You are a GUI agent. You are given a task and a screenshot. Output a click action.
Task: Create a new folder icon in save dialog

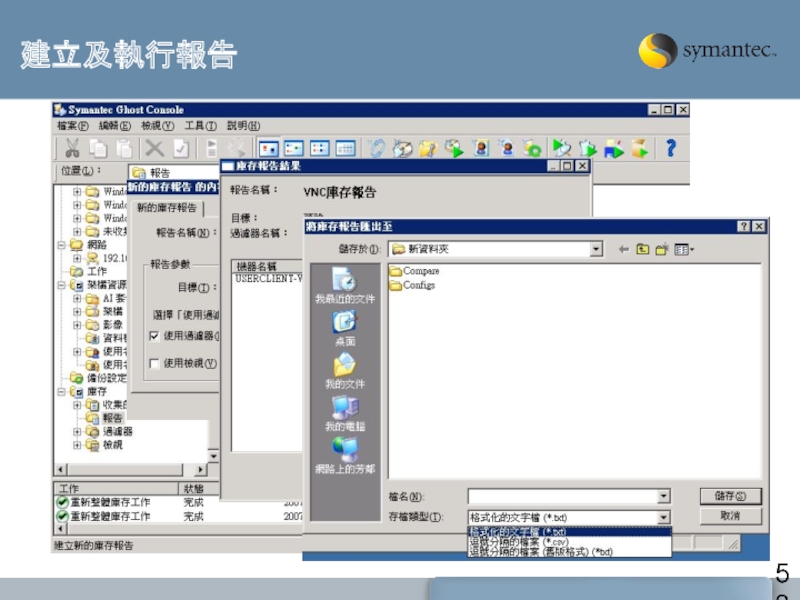662,249
